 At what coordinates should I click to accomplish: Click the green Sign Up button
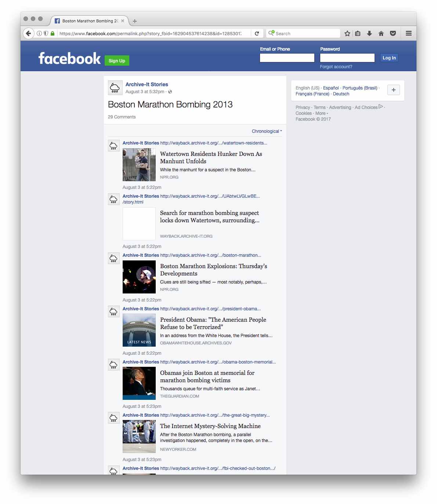pyautogui.click(x=117, y=61)
